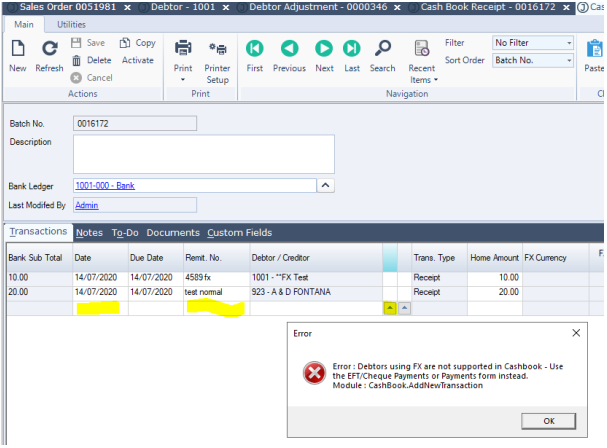The height and width of the screenshot is (448, 607).
Task: Click the Home Amount column header
Action: 495,257
